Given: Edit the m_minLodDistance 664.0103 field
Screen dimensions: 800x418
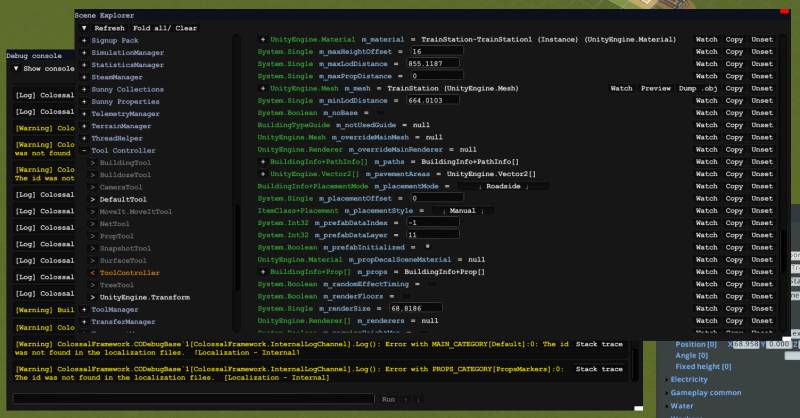Looking at the screenshot, I should pos(433,101).
